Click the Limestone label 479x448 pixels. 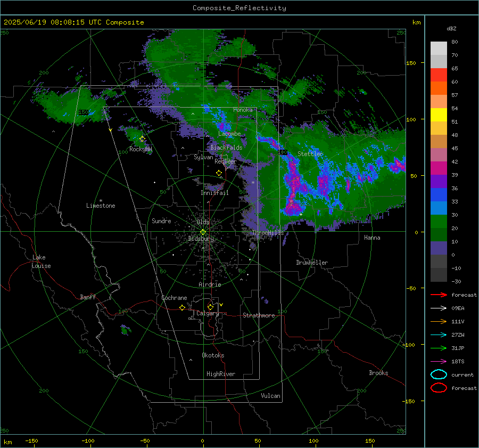coord(101,206)
